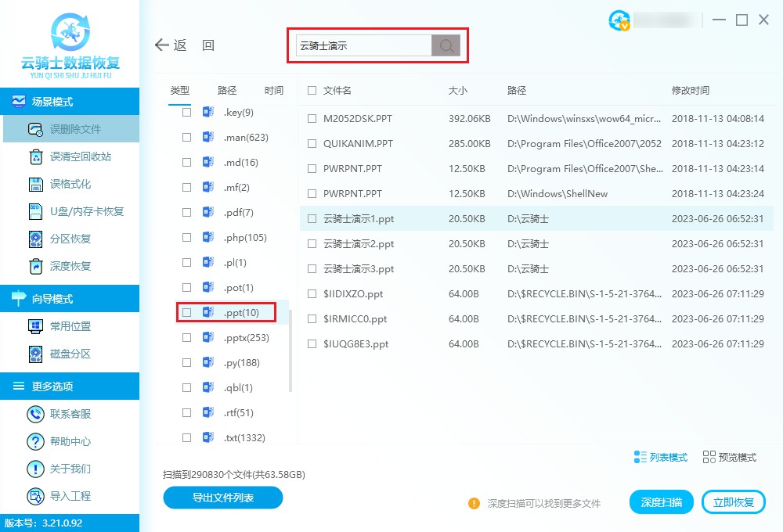Select the 磁盘分区 wizard icon

(x=35, y=354)
